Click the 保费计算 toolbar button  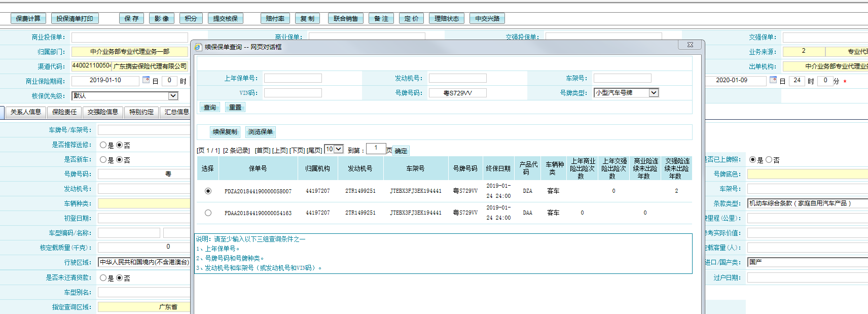pos(28,19)
